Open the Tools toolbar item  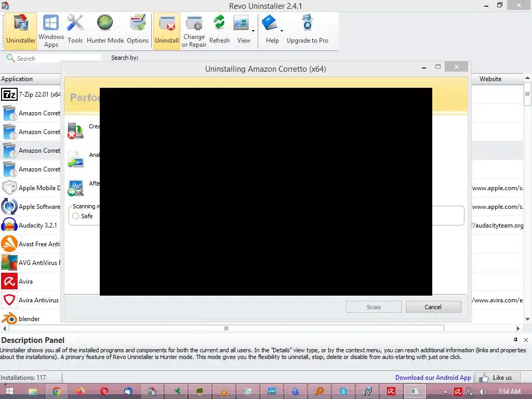coord(75,31)
